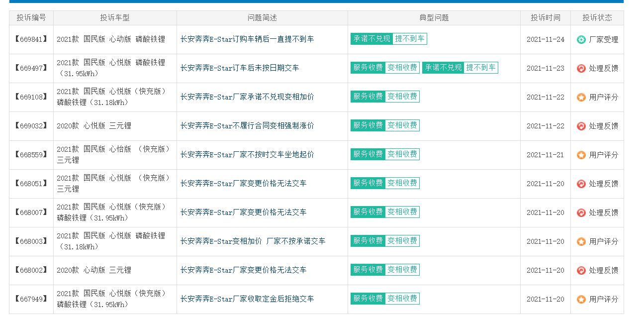644x319 pixels.
Task: Click 服务收费 tag in row 668003
Action: point(368,241)
